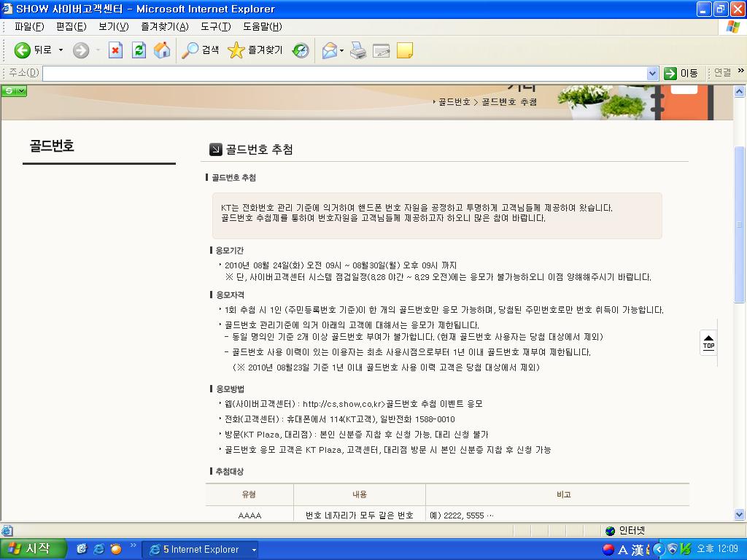Click the 유형 table column header
Viewport: 747px width, 560px height.
tap(249, 494)
